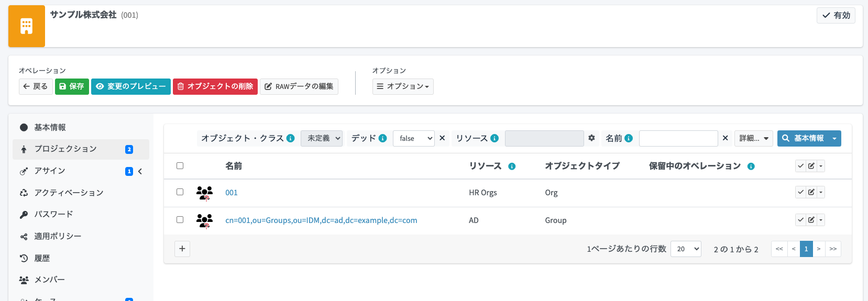The width and height of the screenshot is (868, 301).
Task: Click the share icon beside 適用ポリシー
Action: click(x=24, y=237)
